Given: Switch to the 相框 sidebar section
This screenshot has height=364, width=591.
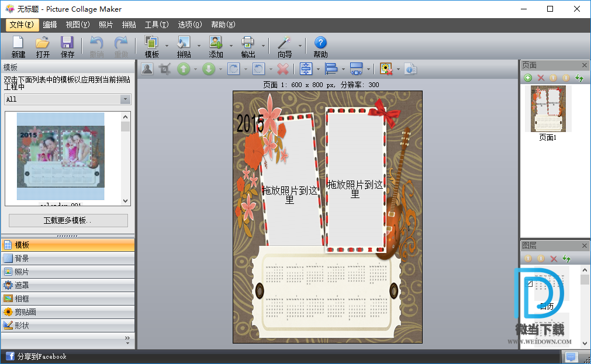Looking at the screenshot, I should tap(68, 299).
